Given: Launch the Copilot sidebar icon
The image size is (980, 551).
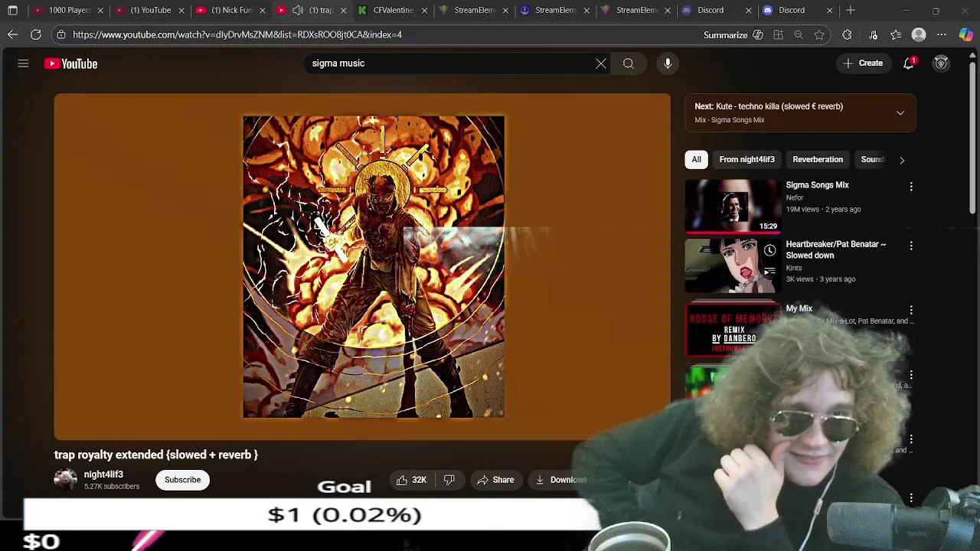Looking at the screenshot, I should click(x=966, y=34).
